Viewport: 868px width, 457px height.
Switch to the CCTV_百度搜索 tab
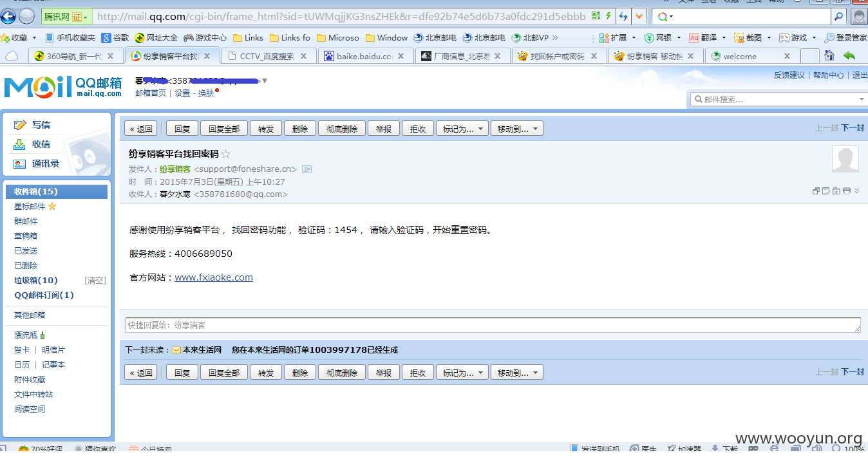tap(268, 57)
